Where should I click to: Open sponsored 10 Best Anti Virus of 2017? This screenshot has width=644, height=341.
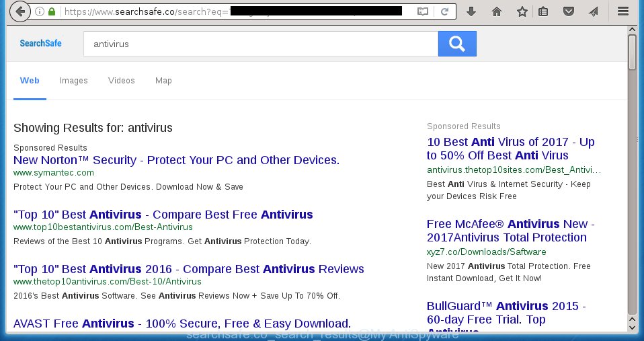(510, 149)
